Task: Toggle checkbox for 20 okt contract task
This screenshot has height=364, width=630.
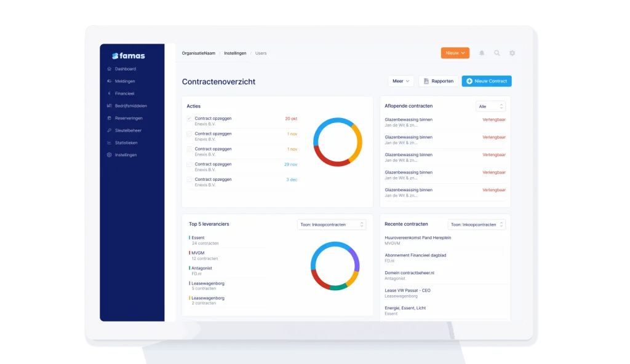Action: pyautogui.click(x=189, y=119)
